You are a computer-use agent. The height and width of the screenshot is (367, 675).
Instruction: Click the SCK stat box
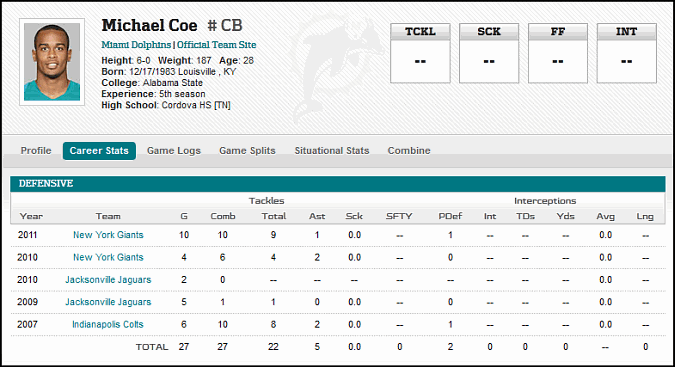[489, 53]
